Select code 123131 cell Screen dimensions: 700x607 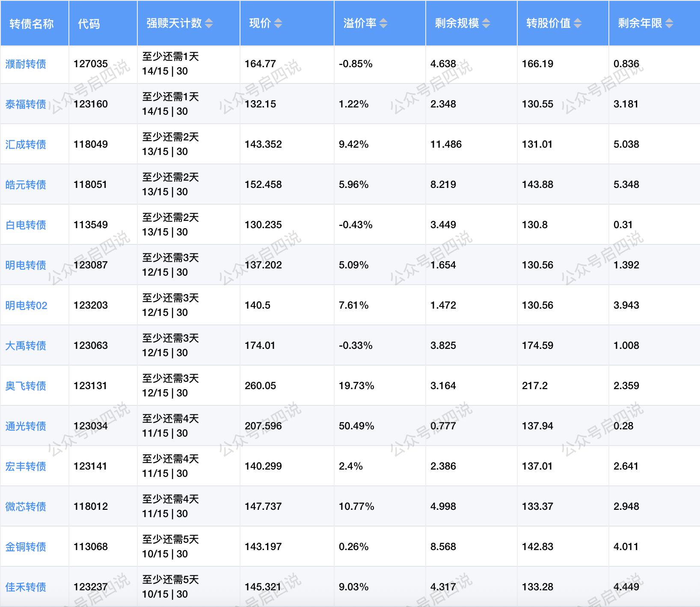pyautogui.click(x=90, y=386)
